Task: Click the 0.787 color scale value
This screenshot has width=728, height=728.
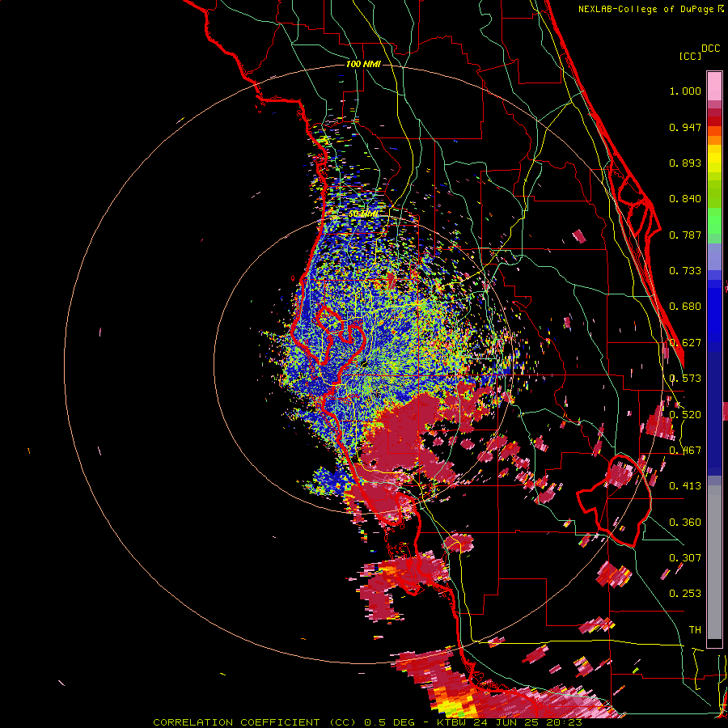Action: pyautogui.click(x=685, y=235)
